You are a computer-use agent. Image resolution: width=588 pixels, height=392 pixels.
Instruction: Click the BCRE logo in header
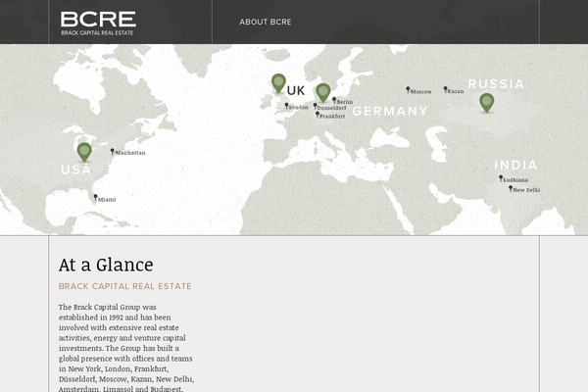(x=98, y=24)
